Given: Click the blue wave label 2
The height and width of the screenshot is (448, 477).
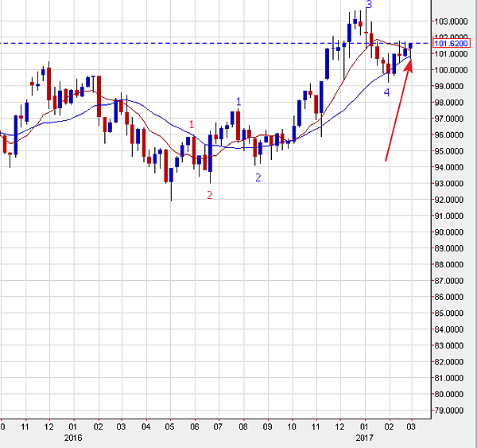Looking at the screenshot, I should pos(258,177).
